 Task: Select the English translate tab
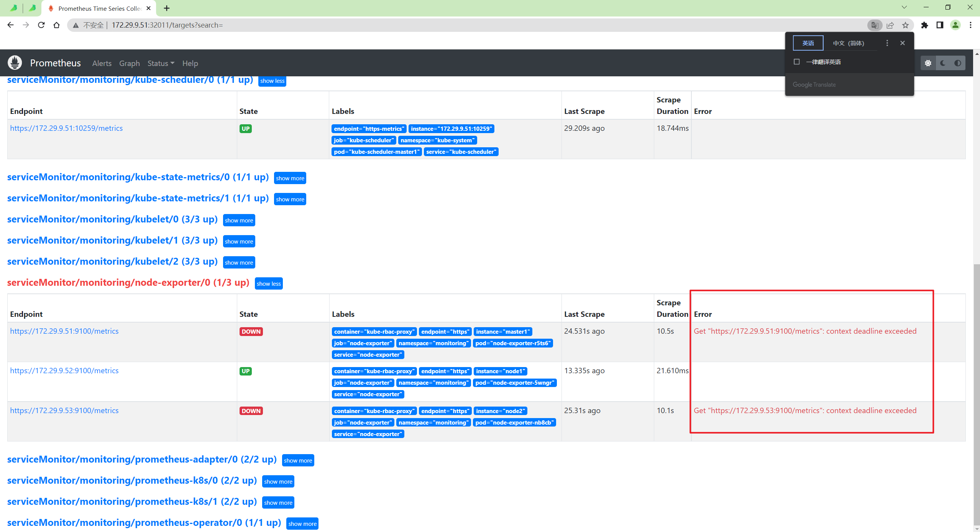pos(808,43)
